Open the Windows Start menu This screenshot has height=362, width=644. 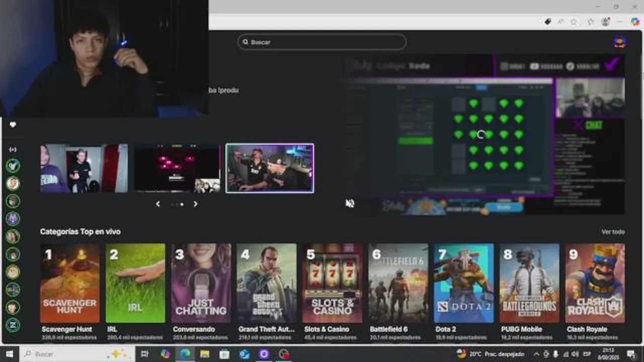click(x=9, y=354)
